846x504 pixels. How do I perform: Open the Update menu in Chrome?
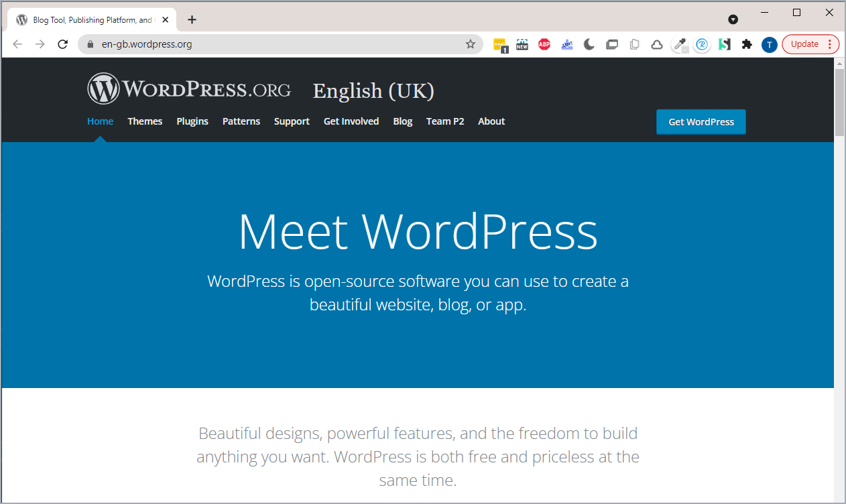click(x=810, y=44)
